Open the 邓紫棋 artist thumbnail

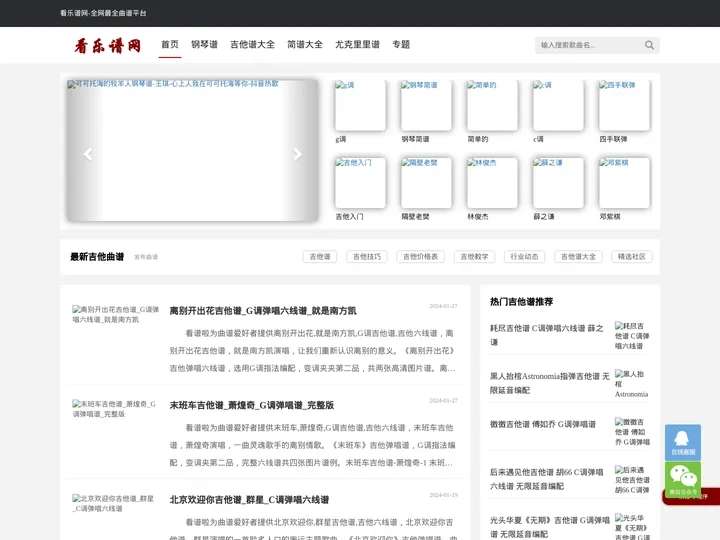(x=624, y=183)
